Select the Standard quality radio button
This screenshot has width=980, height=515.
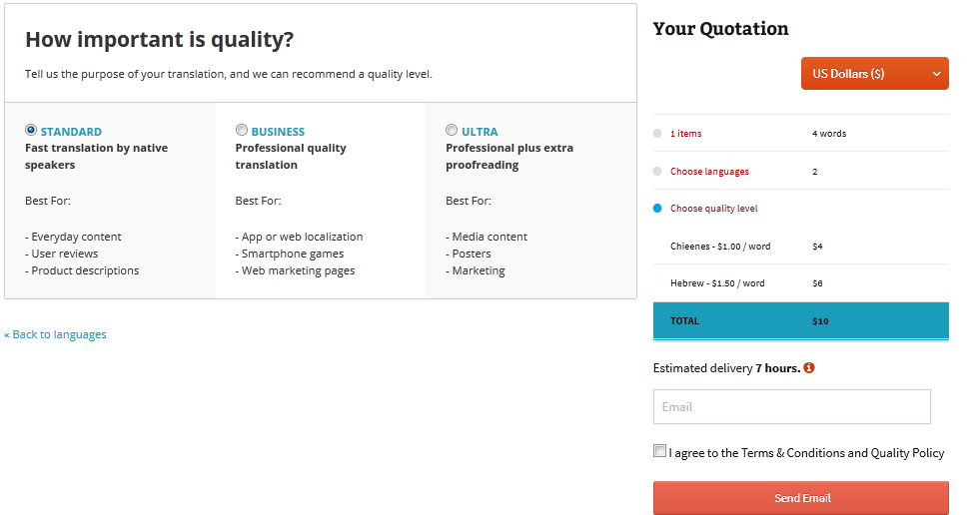tap(31, 130)
